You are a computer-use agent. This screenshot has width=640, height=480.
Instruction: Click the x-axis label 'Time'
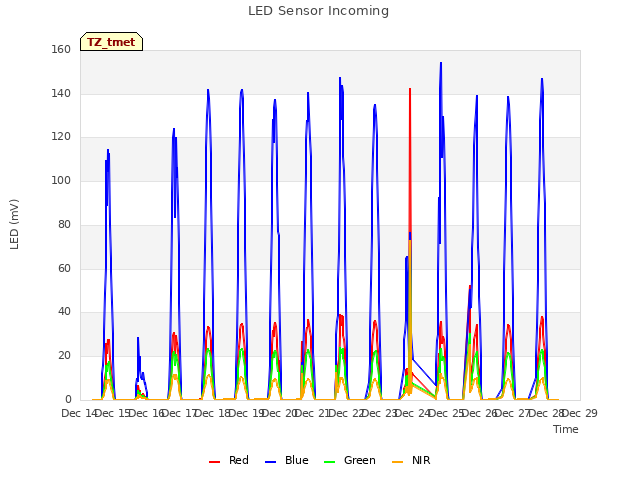pyautogui.click(x=566, y=429)
